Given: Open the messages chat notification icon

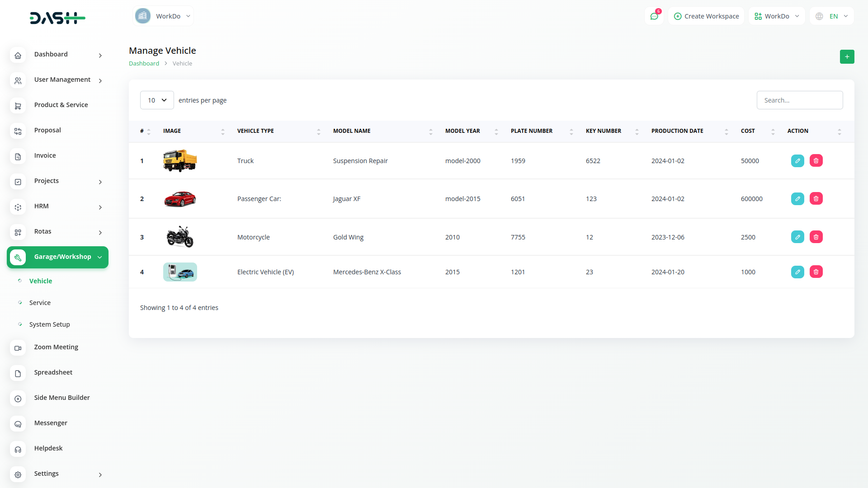Looking at the screenshot, I should (654, 16).
